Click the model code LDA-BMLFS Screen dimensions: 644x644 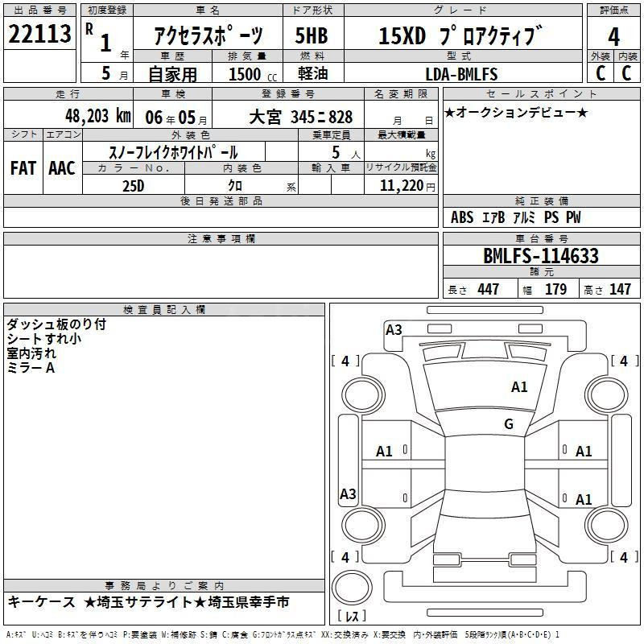pyautogui.click(x=461, y=74)
